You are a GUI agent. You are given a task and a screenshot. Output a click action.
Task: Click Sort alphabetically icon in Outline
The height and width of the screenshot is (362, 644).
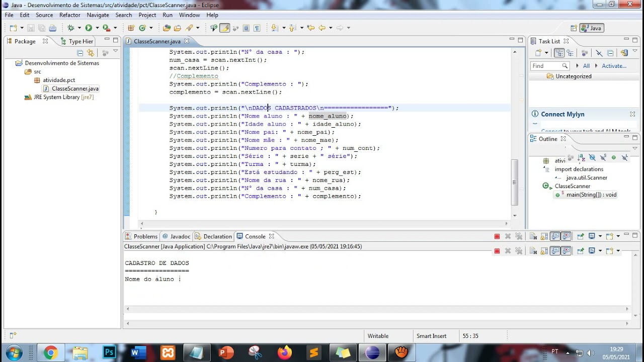(x=581, y=157)
